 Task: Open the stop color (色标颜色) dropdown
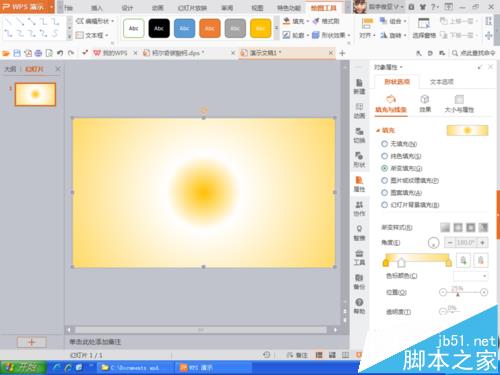(470, 276)
